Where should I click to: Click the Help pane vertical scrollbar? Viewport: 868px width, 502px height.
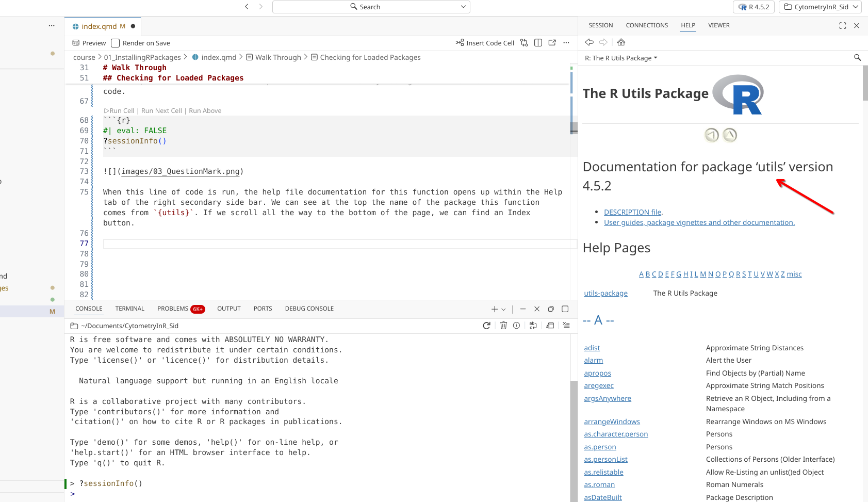[865, 83]
